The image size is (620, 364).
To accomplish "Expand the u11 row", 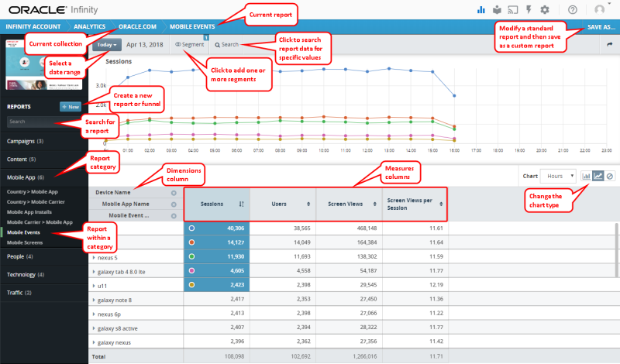I will pyautogui.click(x=94, y=286).
